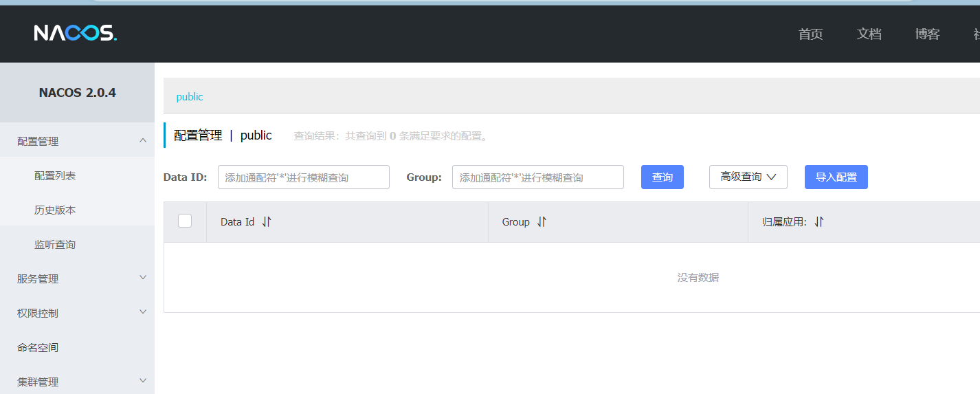Click the 查询结果 summary text
Image resolution: width=980 pixels, height=394 pixels.
tap(392, 136)
